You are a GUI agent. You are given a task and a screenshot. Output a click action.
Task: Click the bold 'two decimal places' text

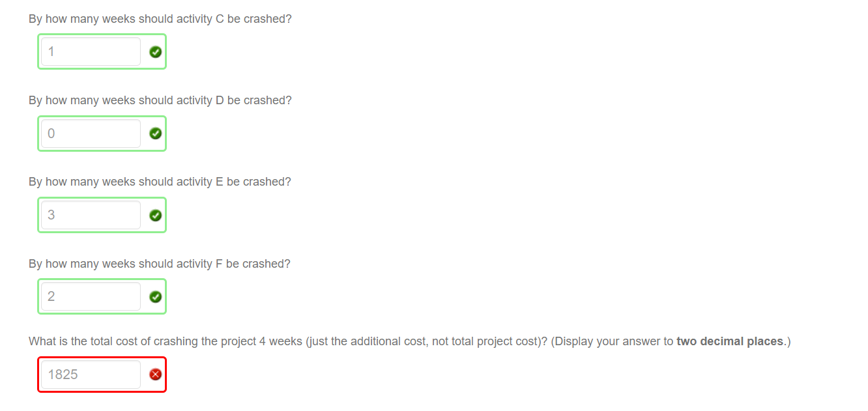coord(731,341)
